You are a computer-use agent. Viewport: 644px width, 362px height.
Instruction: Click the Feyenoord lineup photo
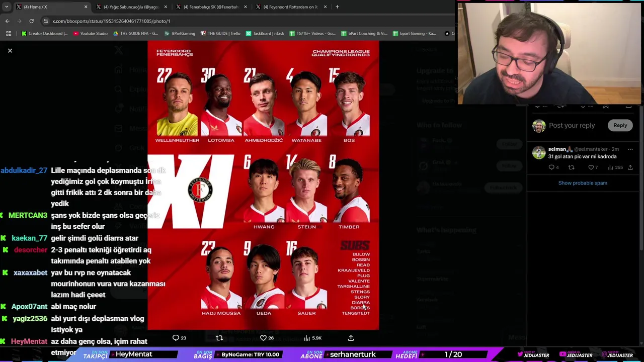tap(263, 185)
